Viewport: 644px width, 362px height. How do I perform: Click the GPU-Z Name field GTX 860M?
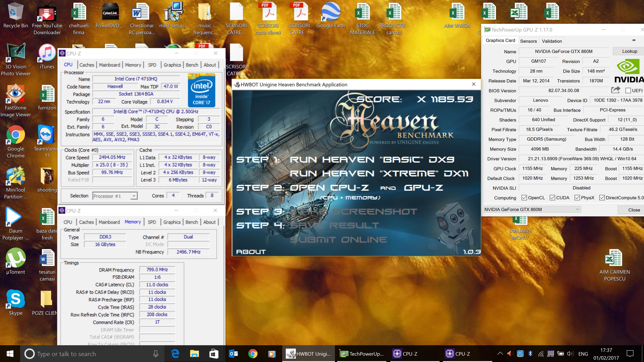click(x=563, y=51)
